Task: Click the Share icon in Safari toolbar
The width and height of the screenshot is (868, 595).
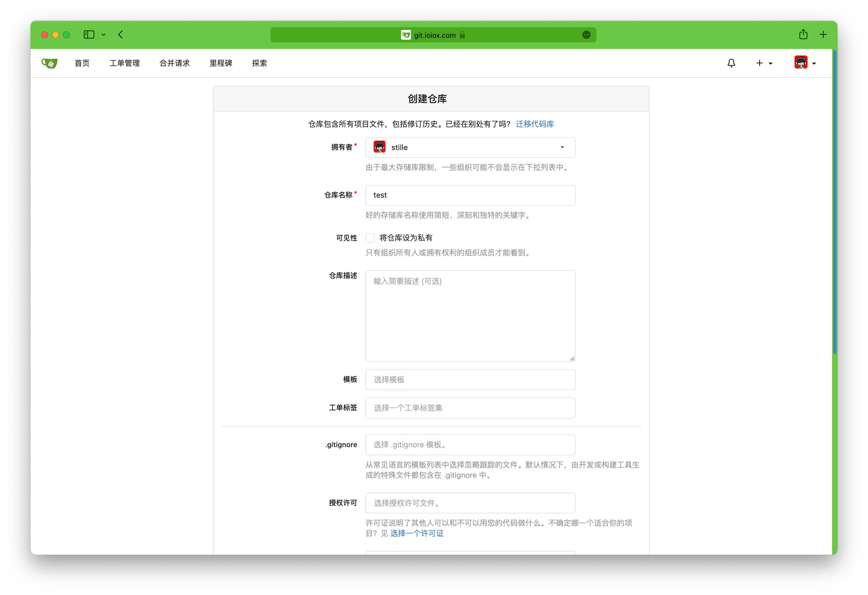Action: coord(803,35)
